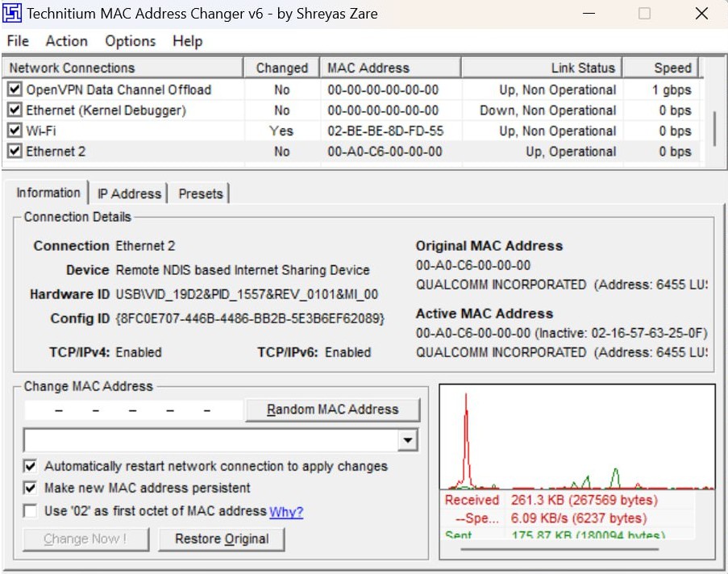Toggle automatically restart network connection option
Viewport: 728px width, 574px height.
click(30, 466)
